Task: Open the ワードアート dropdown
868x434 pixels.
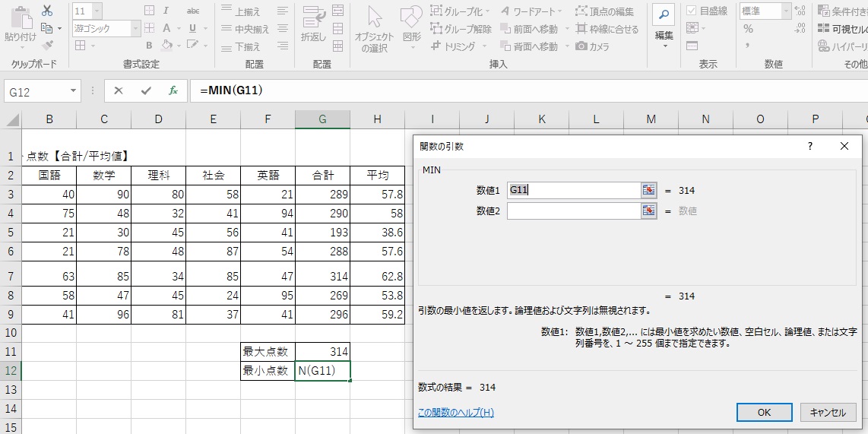Action: (x=559, y=11)
